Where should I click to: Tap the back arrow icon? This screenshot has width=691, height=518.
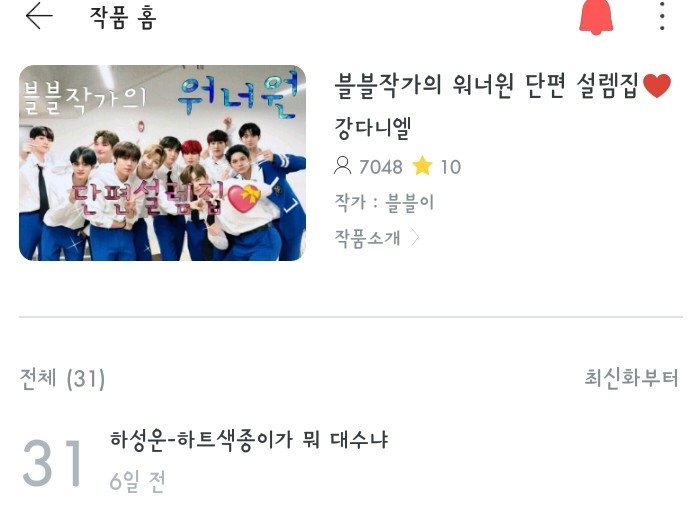pos(39,16)
